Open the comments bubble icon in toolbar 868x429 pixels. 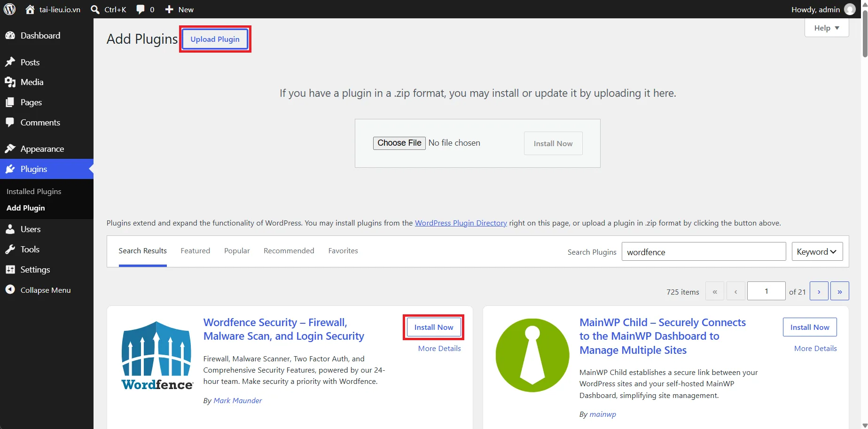(x=140, y=9)
